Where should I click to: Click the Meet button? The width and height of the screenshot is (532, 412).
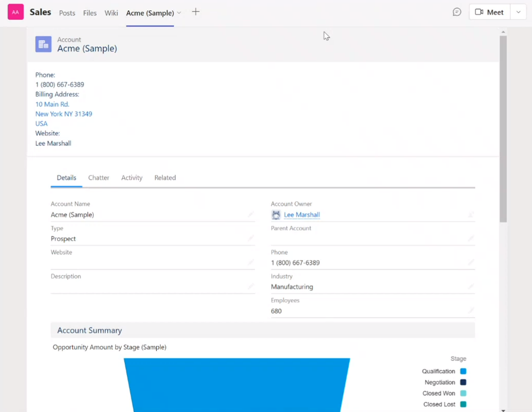489,11
